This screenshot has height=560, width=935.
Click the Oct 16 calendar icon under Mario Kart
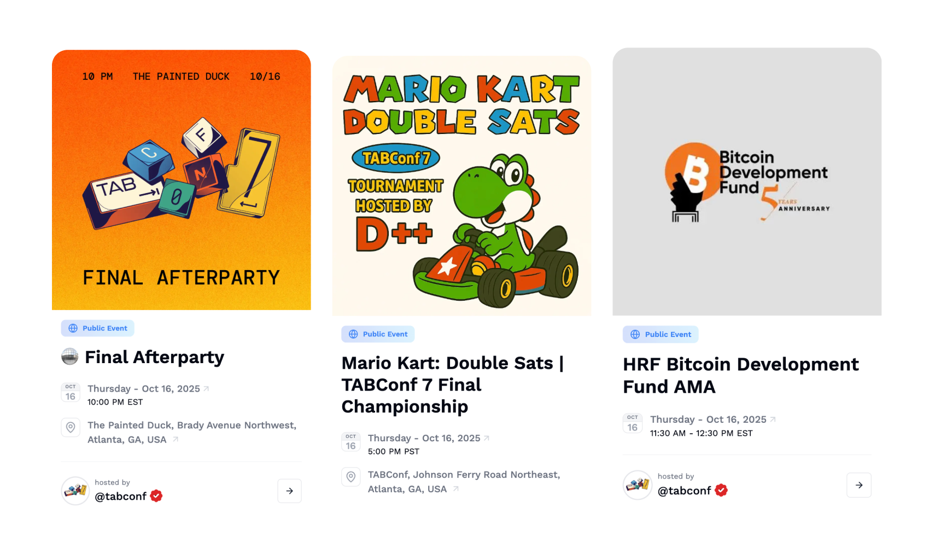(350, 442)
